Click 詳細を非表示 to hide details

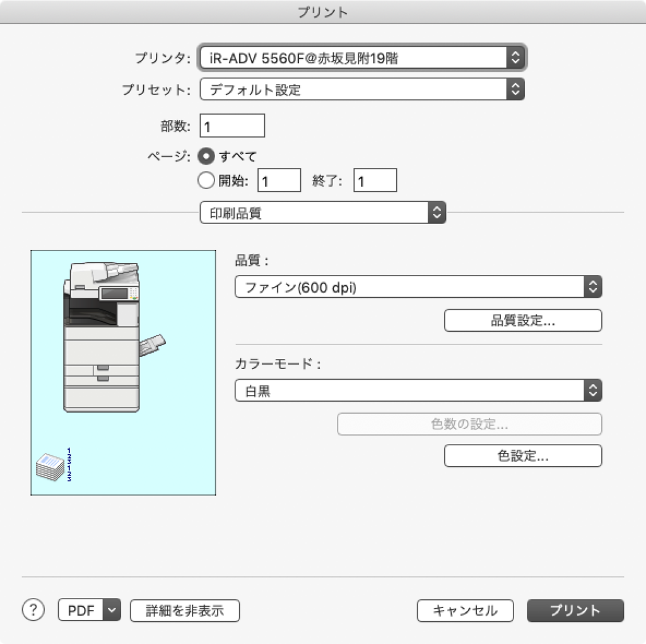185,610
